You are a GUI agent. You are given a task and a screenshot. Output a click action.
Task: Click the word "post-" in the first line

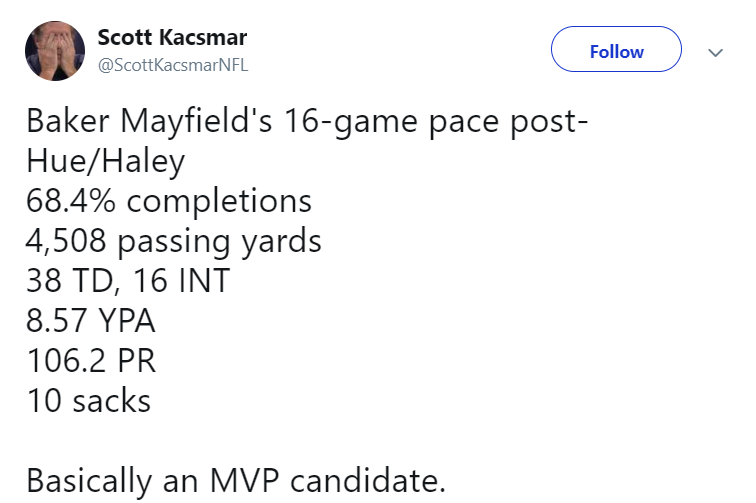[x=545, y=123]
